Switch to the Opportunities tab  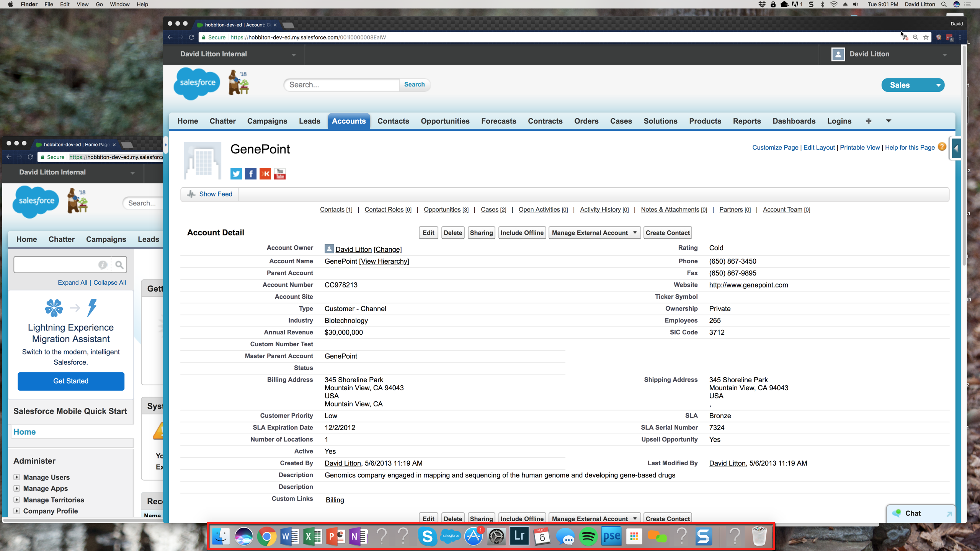click(x=445, y=121)
